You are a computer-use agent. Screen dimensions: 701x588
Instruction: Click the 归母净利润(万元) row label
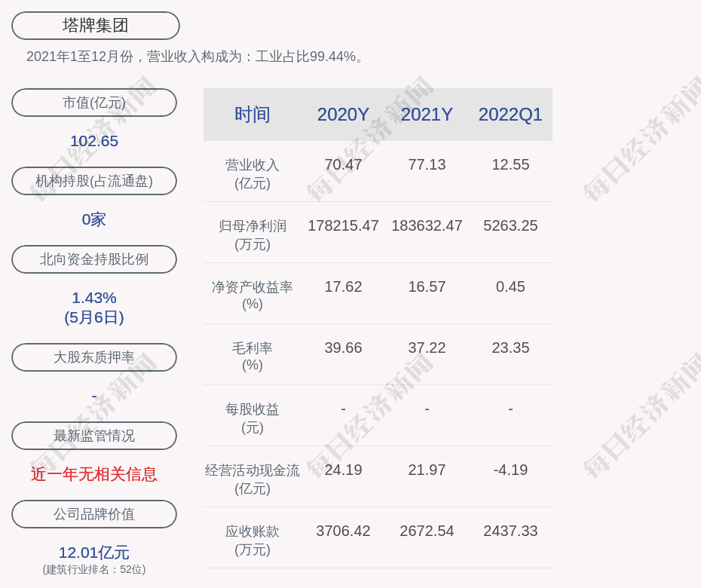253,234
